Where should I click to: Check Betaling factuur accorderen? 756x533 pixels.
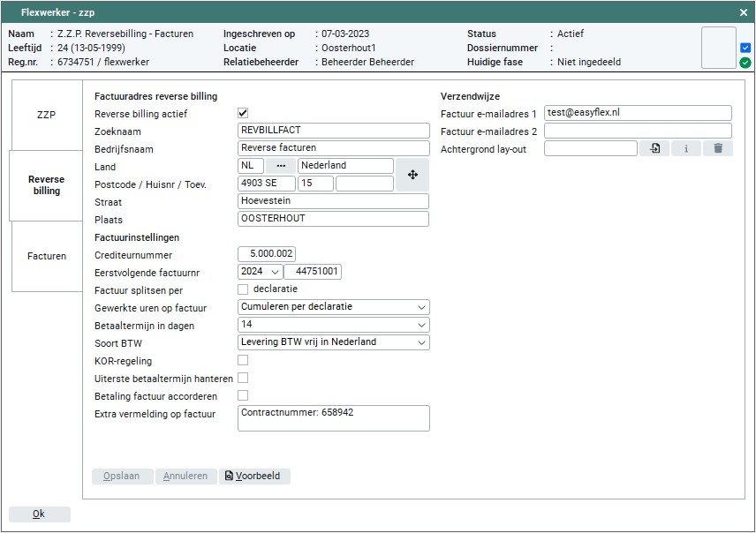244,395
